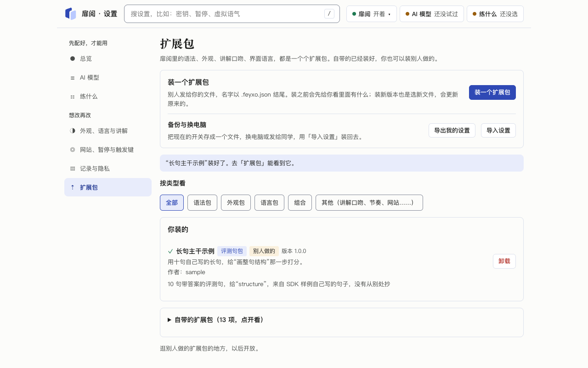Filter the list by 外观包
The height and width of the screenshot is (368, 588).
click(236, 202)
